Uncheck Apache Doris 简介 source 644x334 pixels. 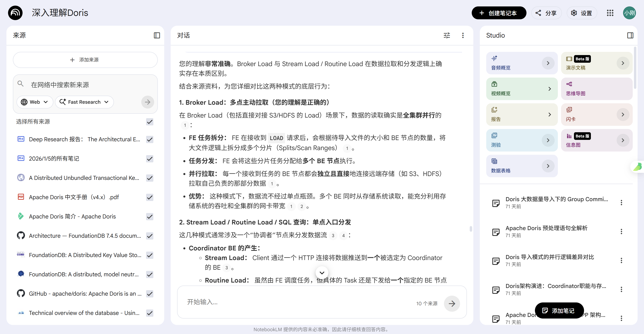point(150,217)
